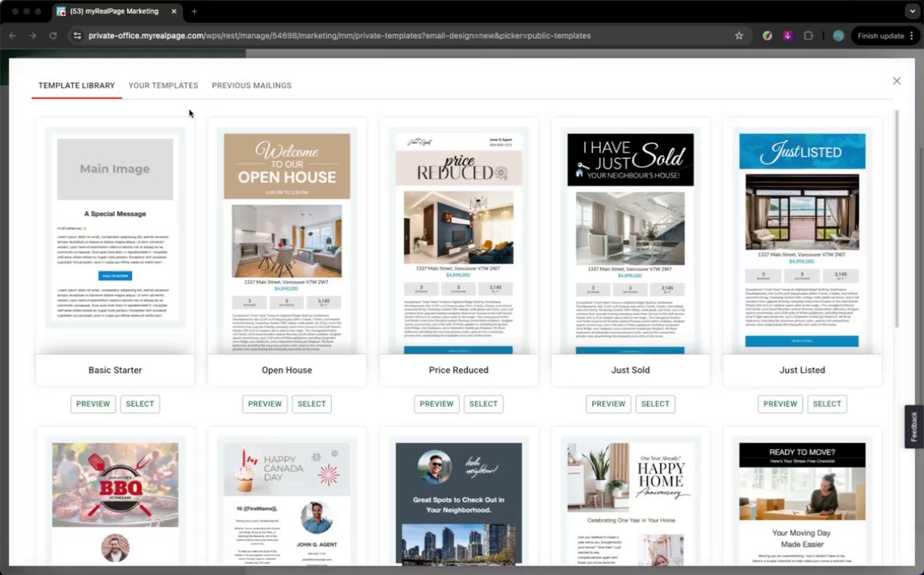
Task: Click the Open House template thumbnail
Action: tap(287, 236)
